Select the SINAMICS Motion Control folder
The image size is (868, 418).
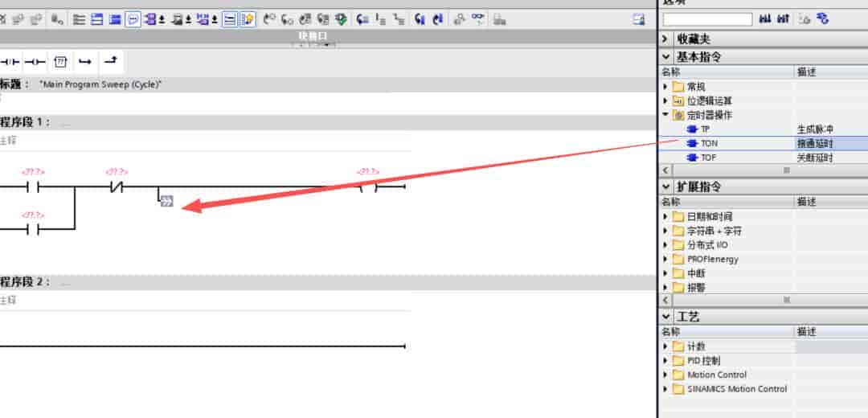click(x=737, y=389)
